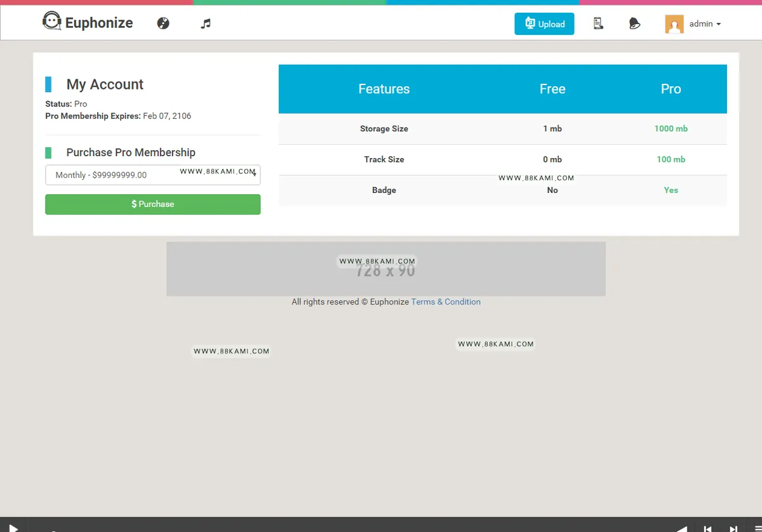Open the mobile device icon in header
The image size is (762, 532).
pyautogui.click(x=598, y=23)
